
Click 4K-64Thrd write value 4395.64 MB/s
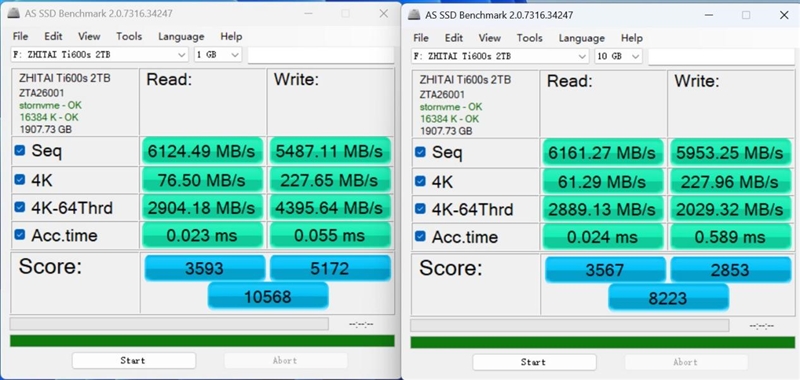click(330, 207)
